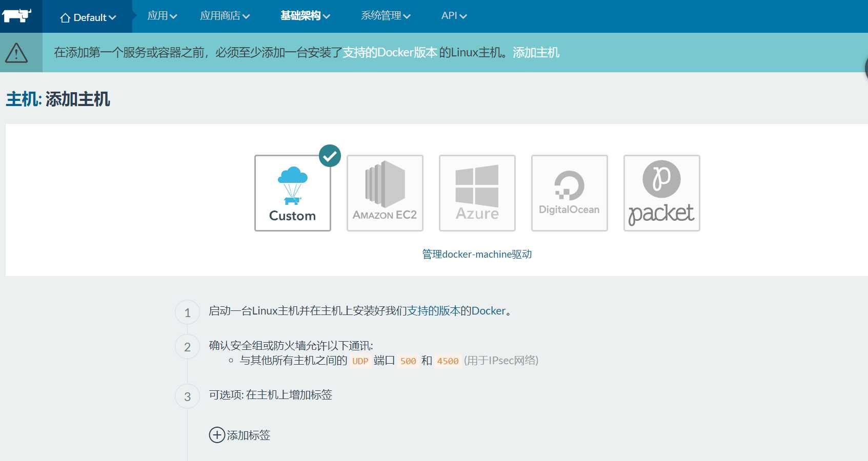The height and width of the screenshot is (461, 868).
Task: Click the home icon beside Default
Action: (x=65, y=18)
